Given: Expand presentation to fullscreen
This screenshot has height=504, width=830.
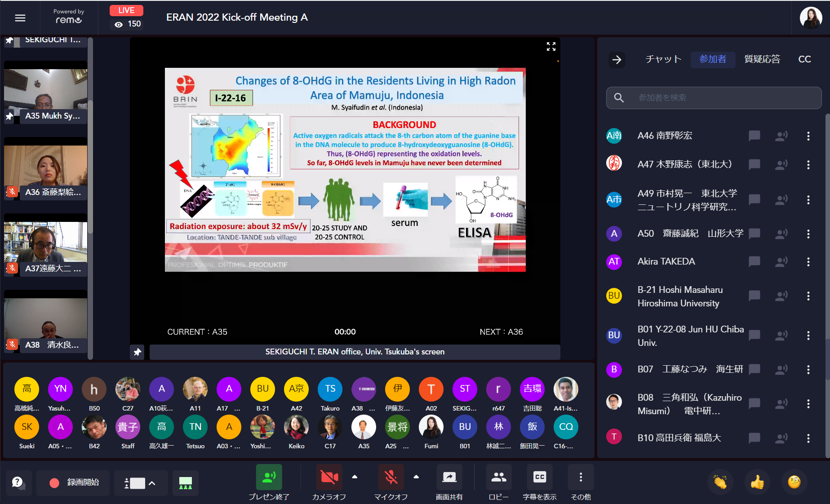Looking at the screenshot, I should click(x=551, y=46).
